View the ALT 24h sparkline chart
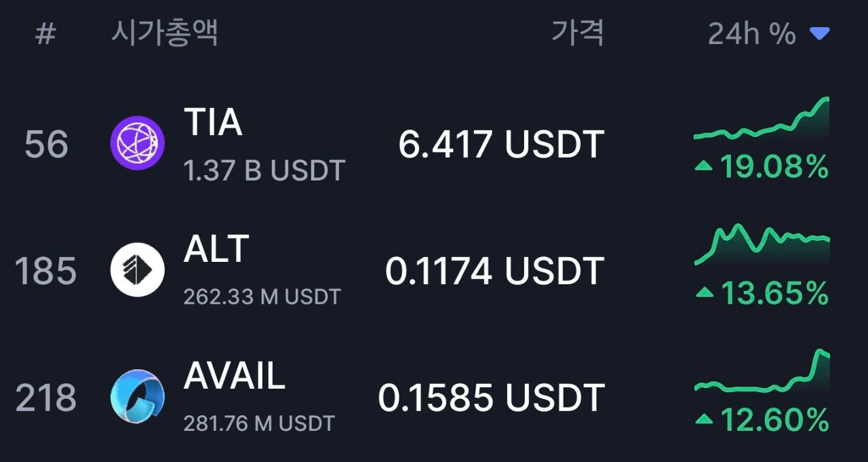This screenshot has width=868, height=462. click(761, 244)
